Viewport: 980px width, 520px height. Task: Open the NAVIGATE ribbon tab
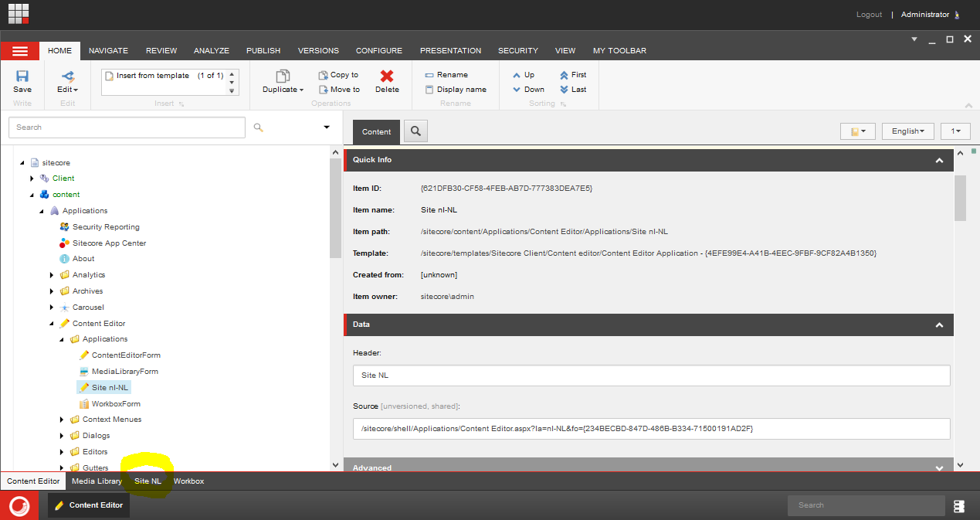[108, 51]
